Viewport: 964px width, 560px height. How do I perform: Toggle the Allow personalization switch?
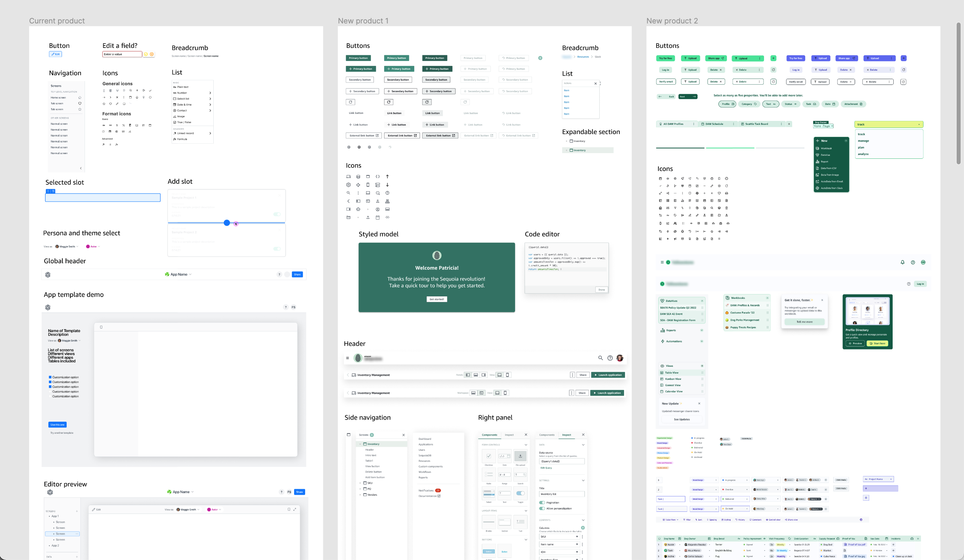click(542, 508)
